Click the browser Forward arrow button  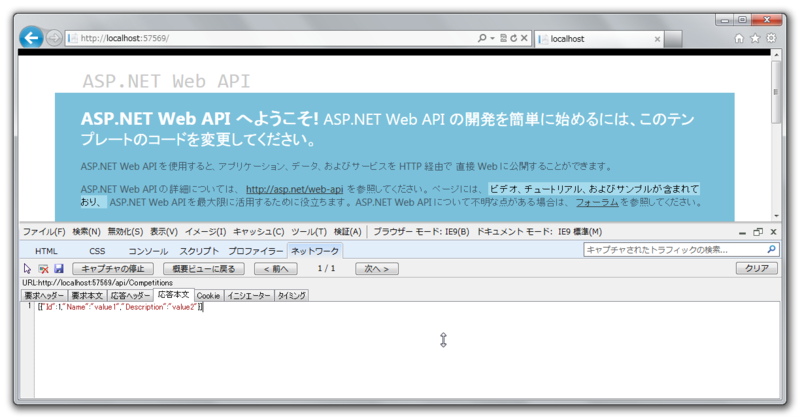54,38
